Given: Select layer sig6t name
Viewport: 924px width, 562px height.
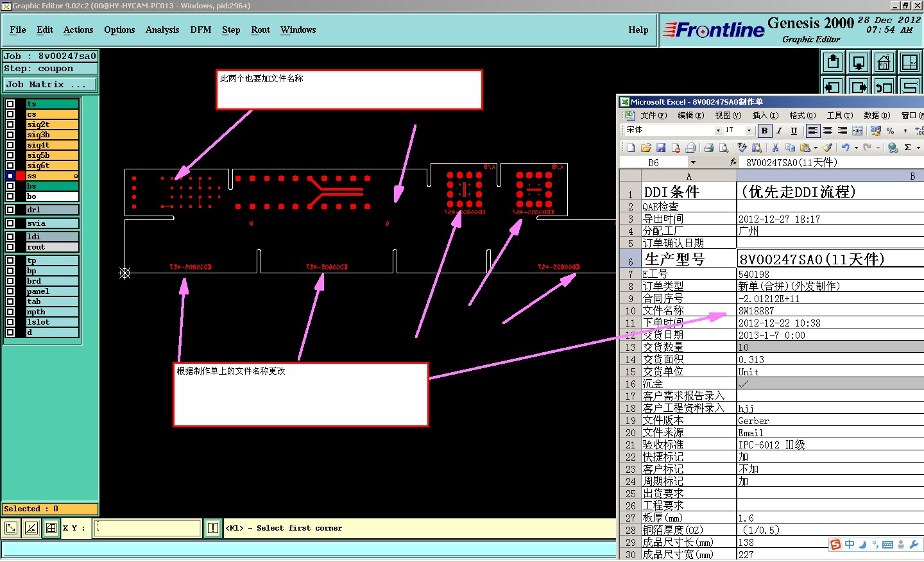Looking at the screenshot, I should coord(52,166).
